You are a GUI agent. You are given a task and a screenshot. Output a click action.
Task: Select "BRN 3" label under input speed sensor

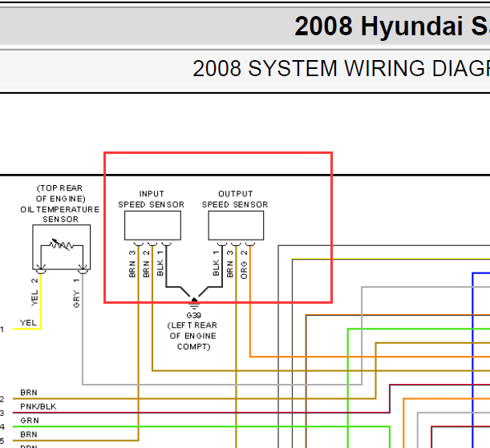pyautogui.click(x=132, y=264)
